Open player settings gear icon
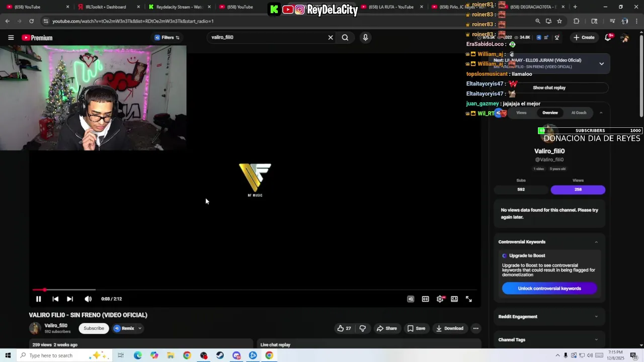Screen dimensions: 644x362 (x=440, y=299)
